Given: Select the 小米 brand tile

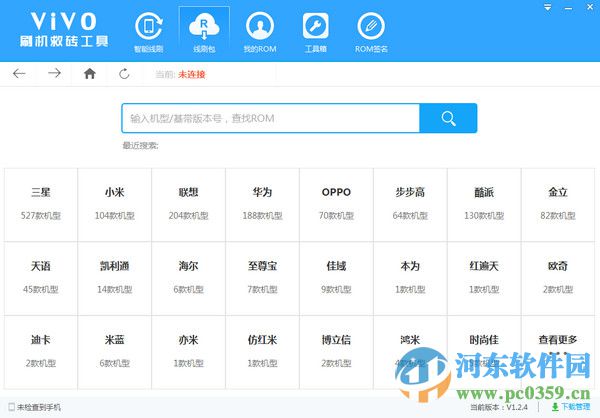Looking at the screenshot, I should coord(114,205).
